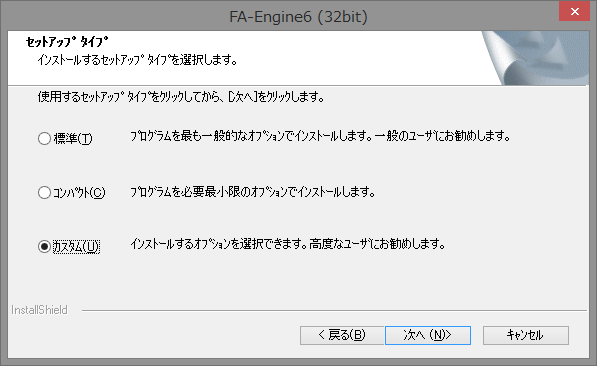Screen dimensions: 597x366
Task: Click the description text for the 標準 option
Action: point(320,136)
